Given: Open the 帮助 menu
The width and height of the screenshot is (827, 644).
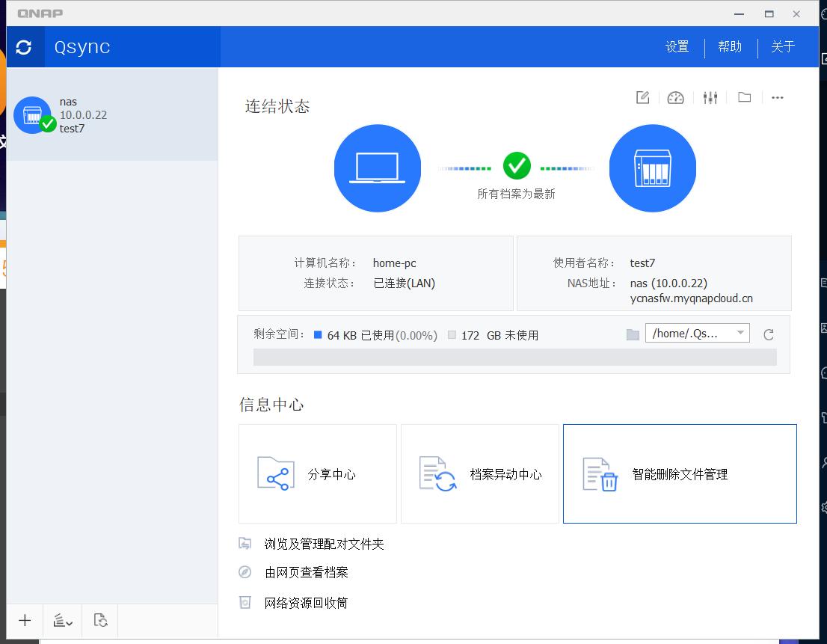Looking at the screenshot, I should click(x=729, y=46).
